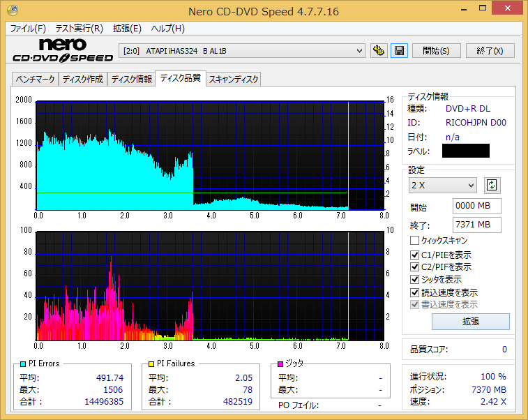
Task: Click the drive options icon beside drive selector
Action: 379,51
